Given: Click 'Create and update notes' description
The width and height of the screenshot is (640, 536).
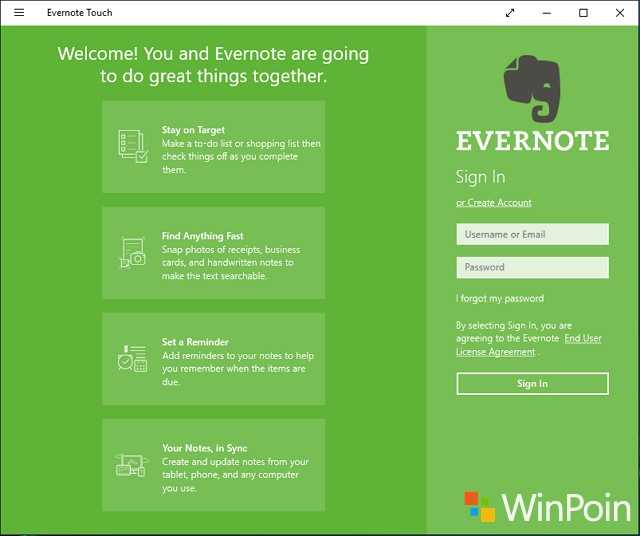Looking at the screenshot, I should (235, 475).
